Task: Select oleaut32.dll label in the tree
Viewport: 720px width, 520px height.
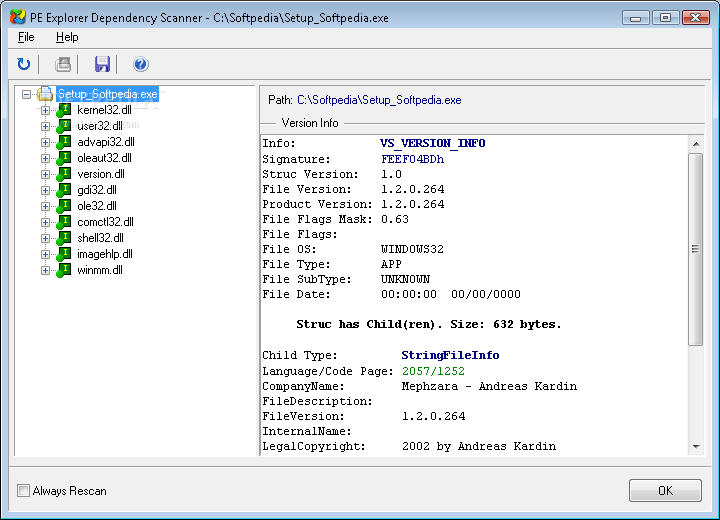Action: tap(104, 158)
